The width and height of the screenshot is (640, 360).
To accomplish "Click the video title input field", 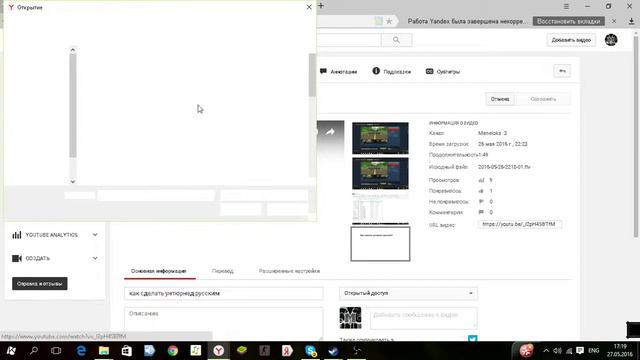I will point(224,293).
